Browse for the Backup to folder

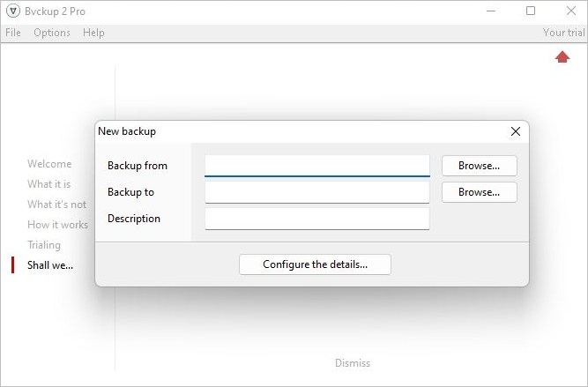pos(479,192)
